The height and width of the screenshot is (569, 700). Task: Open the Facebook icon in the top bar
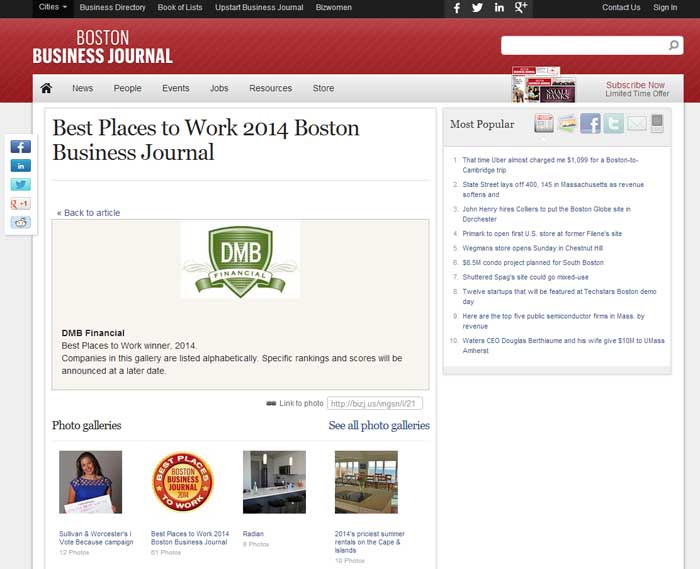pos(456,8)
